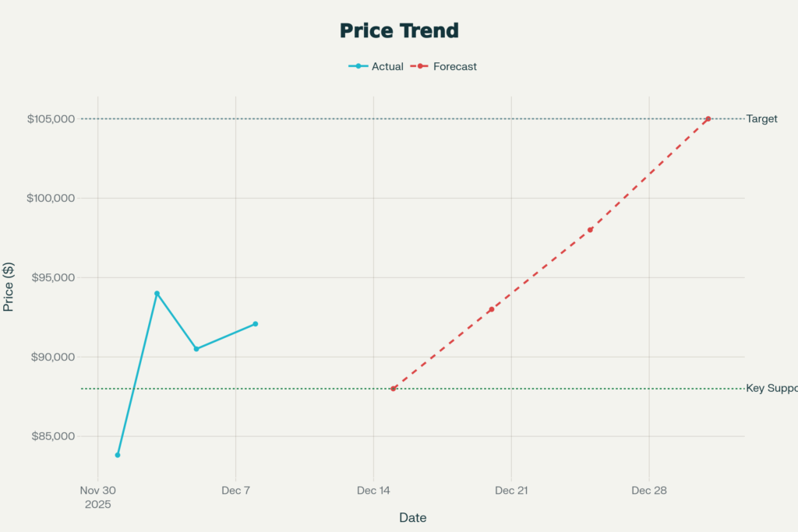This screenshot has height=532, width=798.
Task: Select the last Actual point near $92,000
Action: pyautogui.click(x=255, y=324)
